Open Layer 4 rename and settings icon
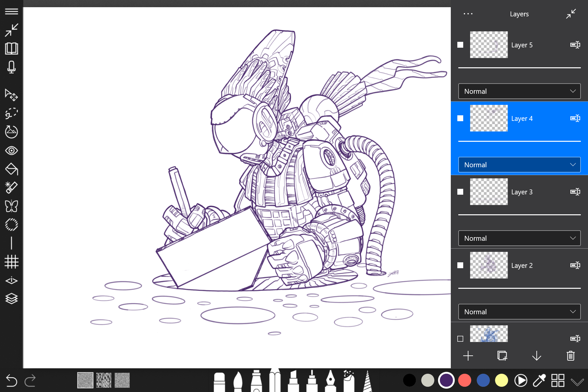Image resolution: width=588 pixels, height=392 pixels. click(x=575, y=118)
